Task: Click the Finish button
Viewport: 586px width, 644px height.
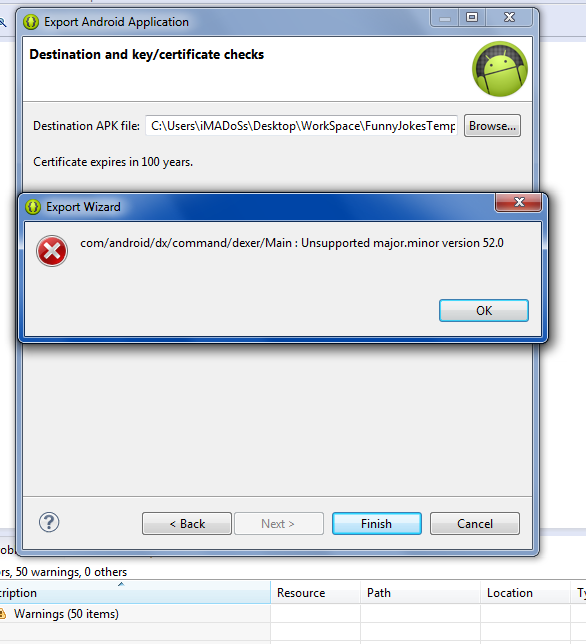Action: coord(377,524)
